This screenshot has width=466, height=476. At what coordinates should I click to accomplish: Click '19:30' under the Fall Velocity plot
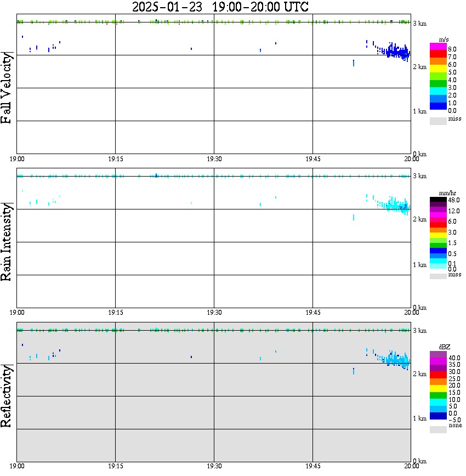[214, 159]
